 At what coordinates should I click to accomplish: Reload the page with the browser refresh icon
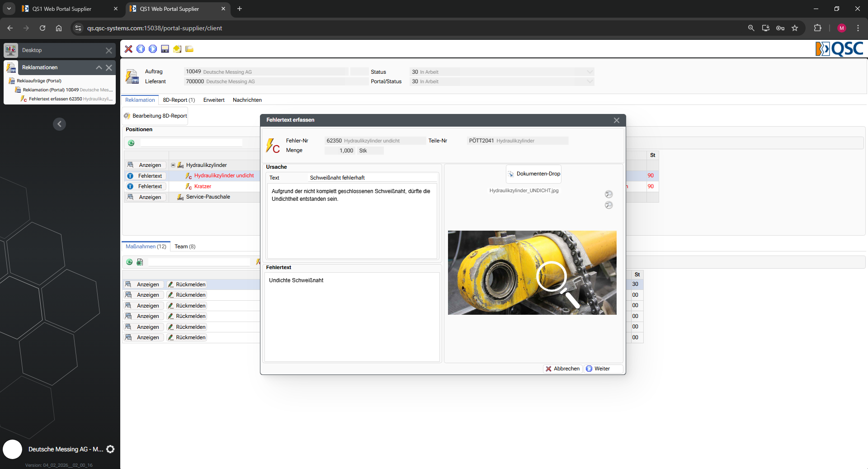pos(42,28)
